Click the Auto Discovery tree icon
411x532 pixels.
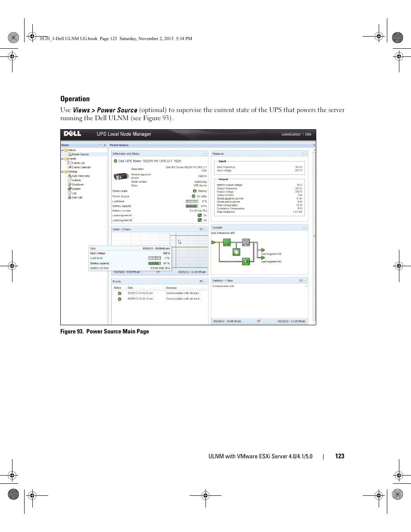[70, 176]
